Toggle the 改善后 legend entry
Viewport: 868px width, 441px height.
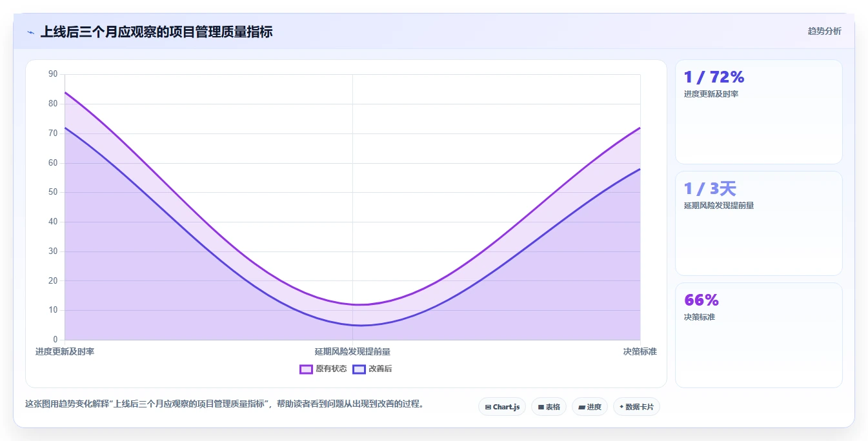tap(372, 369)
